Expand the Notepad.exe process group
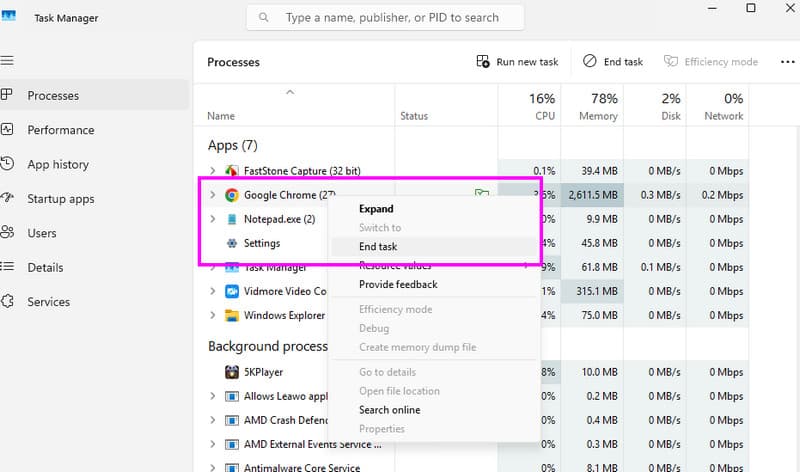Screen dimensions: 800x472 point(212,219)
